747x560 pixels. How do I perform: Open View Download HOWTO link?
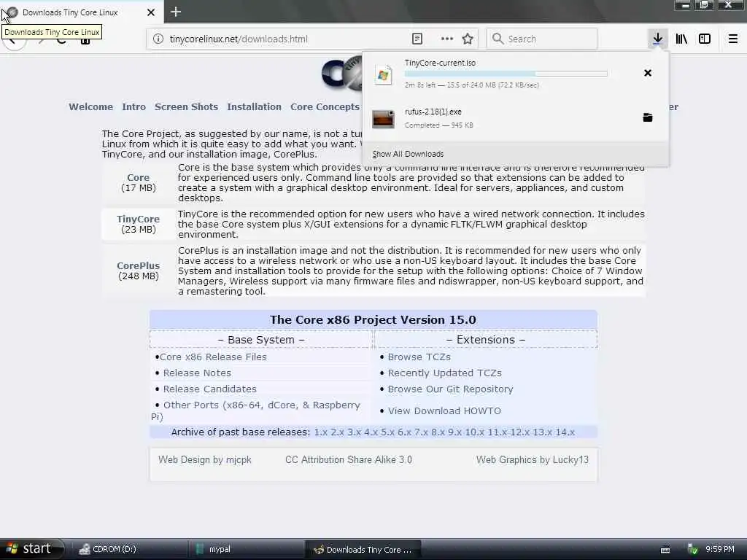point(444,411)
